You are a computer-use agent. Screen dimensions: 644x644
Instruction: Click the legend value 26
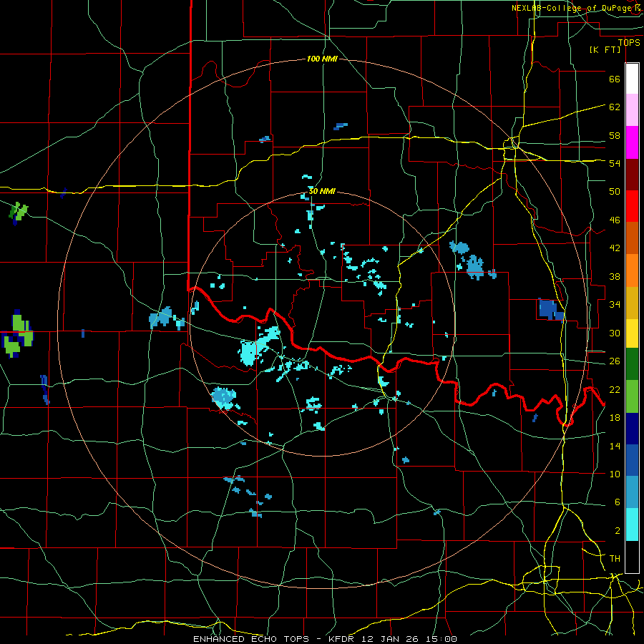tap(615, 361)
